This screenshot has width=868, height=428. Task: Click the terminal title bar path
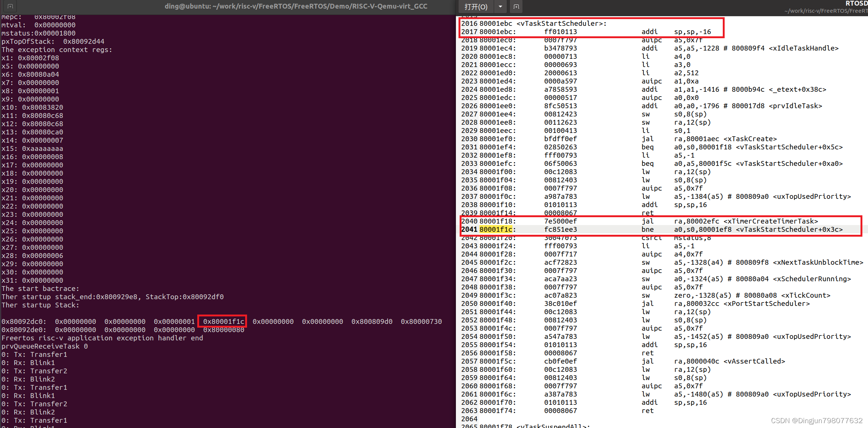click(296, 6)
